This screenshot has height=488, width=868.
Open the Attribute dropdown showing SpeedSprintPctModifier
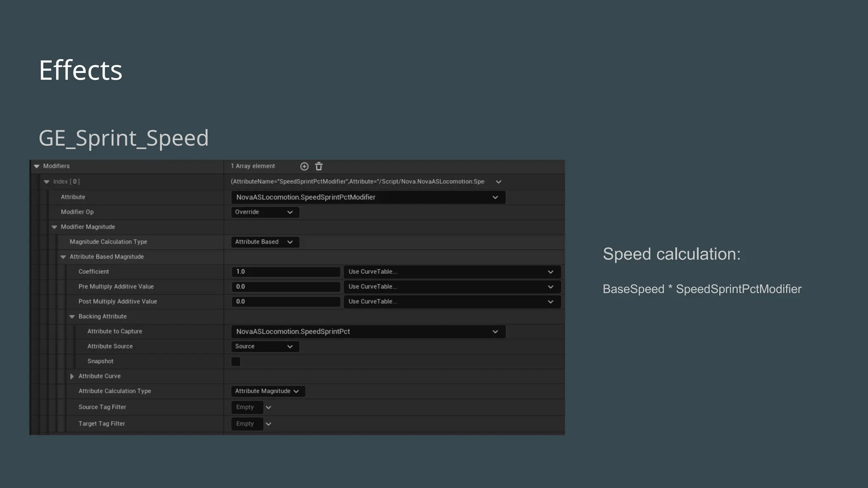(368, 197)
